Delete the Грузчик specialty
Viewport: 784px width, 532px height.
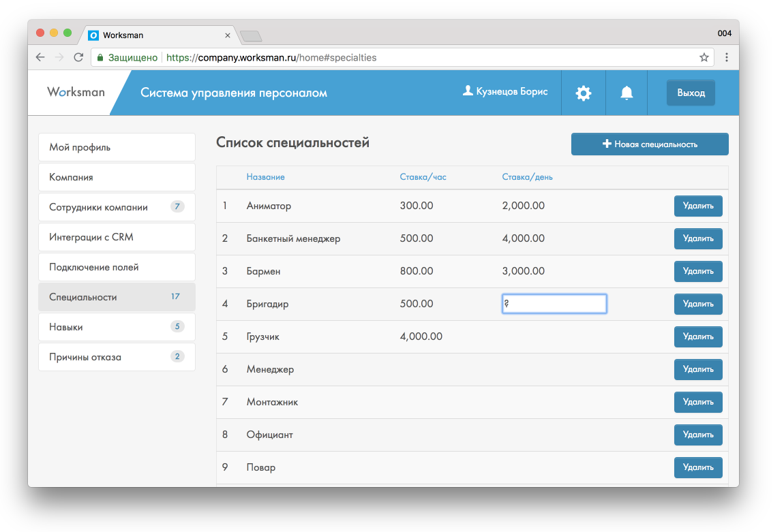click(698, 337)
